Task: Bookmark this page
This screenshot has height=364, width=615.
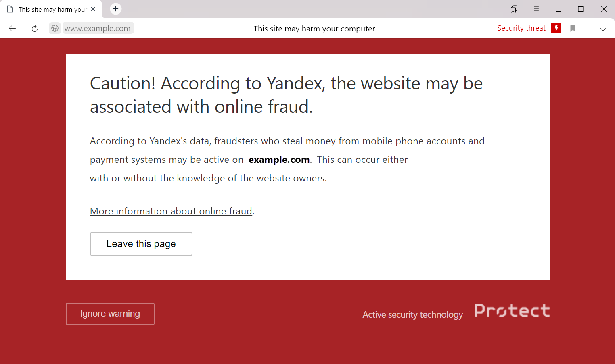Action: pyautogui.click(x=573, y=28)
